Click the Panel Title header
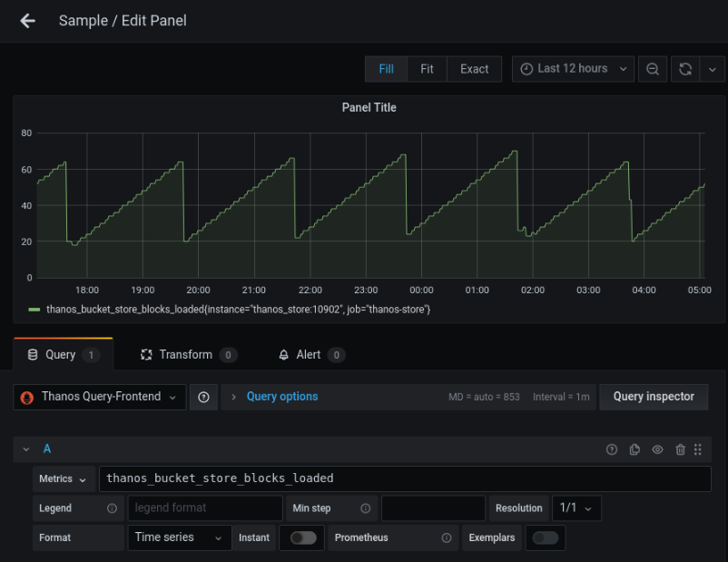This screenshot has width=728, height=562. tap(369, 108)
